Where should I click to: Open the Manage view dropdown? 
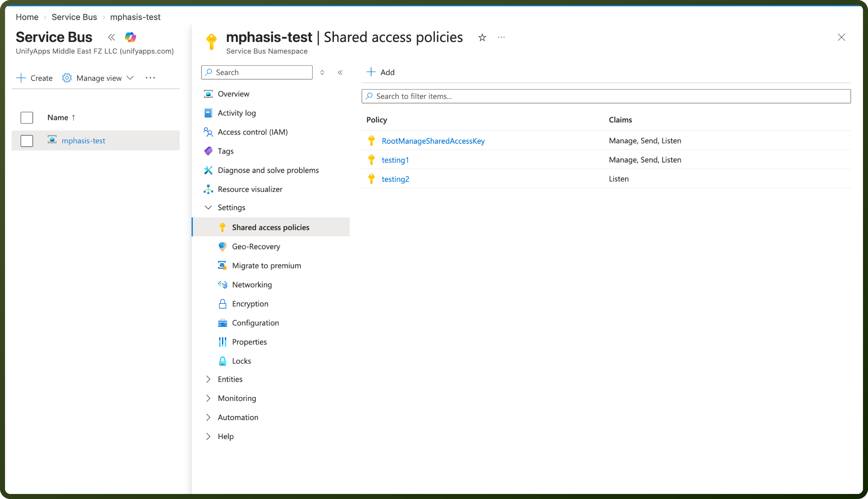(130, 78)
